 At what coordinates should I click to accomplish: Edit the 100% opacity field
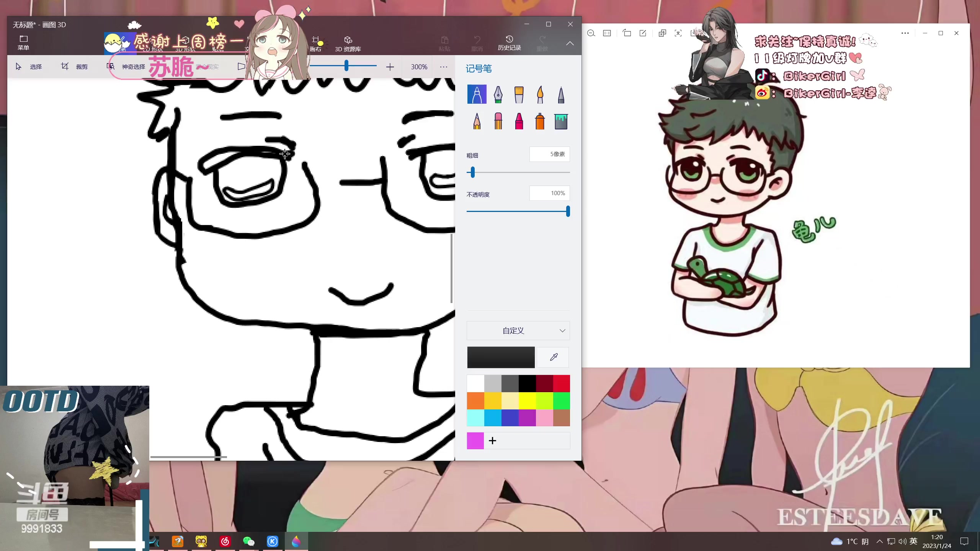point(549,193)
